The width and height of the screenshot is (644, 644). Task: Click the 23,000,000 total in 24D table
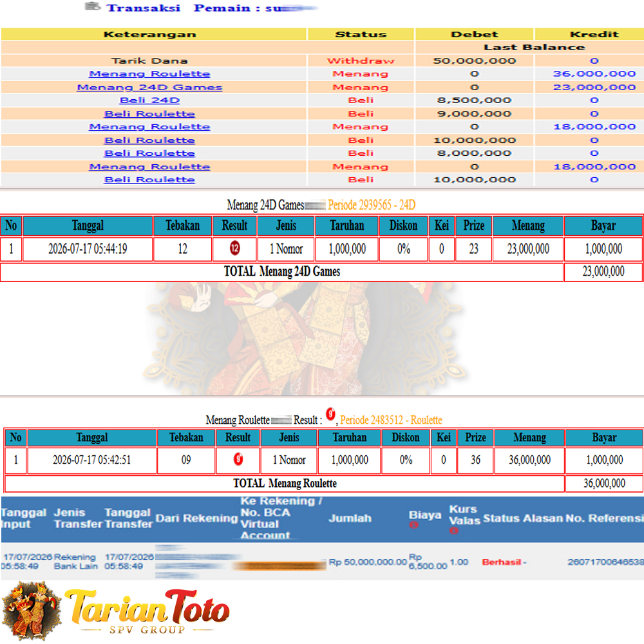click(603, 272)
